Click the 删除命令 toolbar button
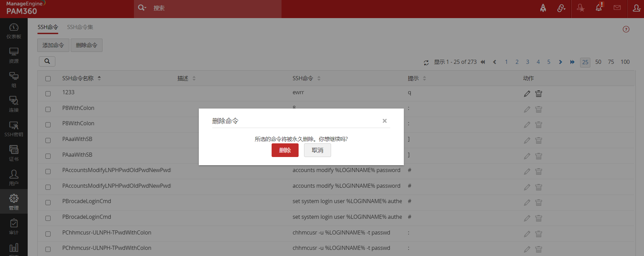 [x=86, y=45]
